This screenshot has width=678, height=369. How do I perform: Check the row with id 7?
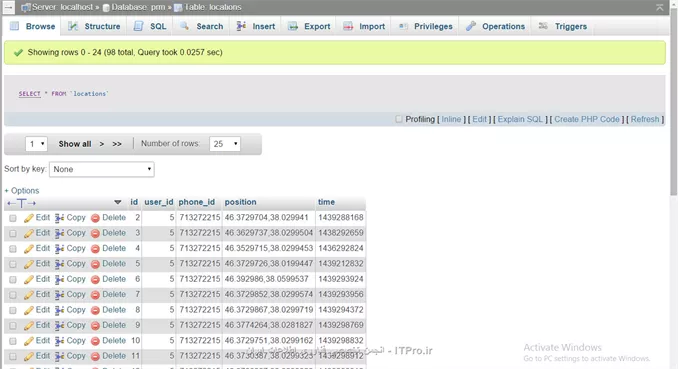[13, 295]
